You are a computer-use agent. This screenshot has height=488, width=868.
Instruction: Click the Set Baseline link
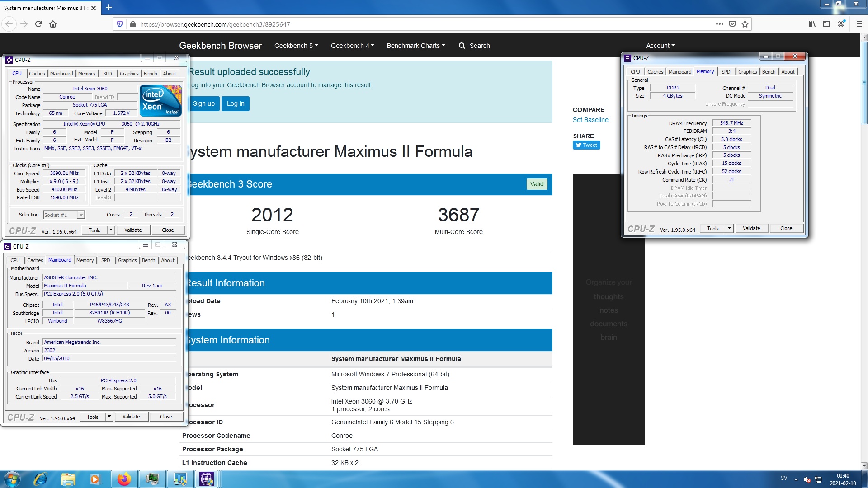click(590, 120)
